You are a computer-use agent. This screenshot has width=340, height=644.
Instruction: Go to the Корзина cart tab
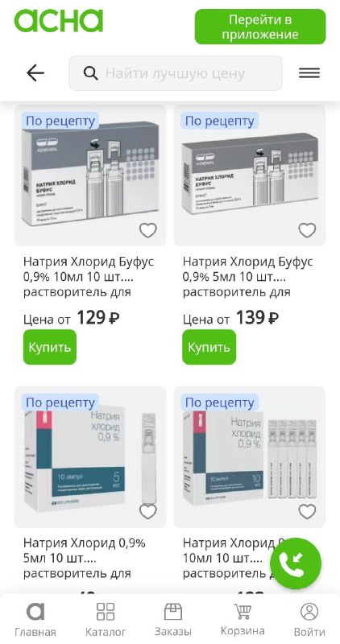(x=243, y=619)
